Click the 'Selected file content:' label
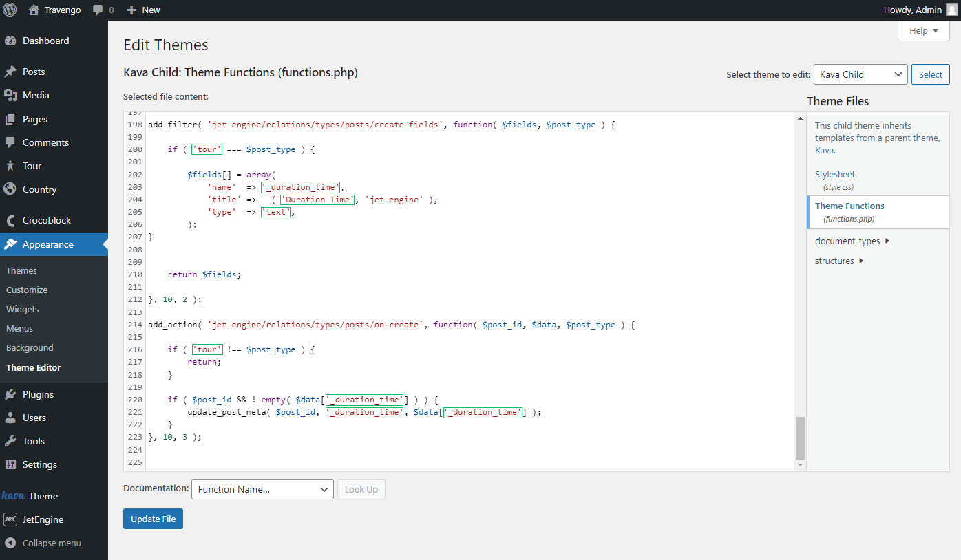 tap(166, 97)
